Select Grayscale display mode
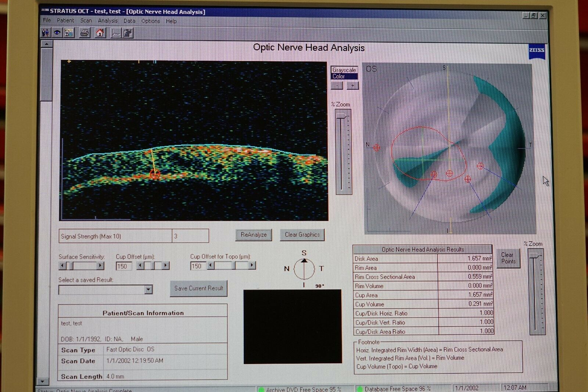588x392 pixels. (344, 70)
